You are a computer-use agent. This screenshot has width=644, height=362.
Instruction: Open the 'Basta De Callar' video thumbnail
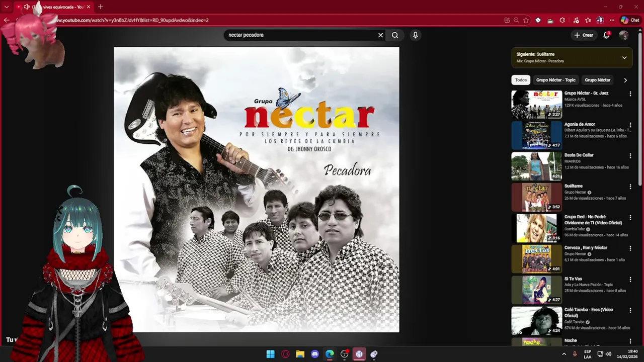537,166
